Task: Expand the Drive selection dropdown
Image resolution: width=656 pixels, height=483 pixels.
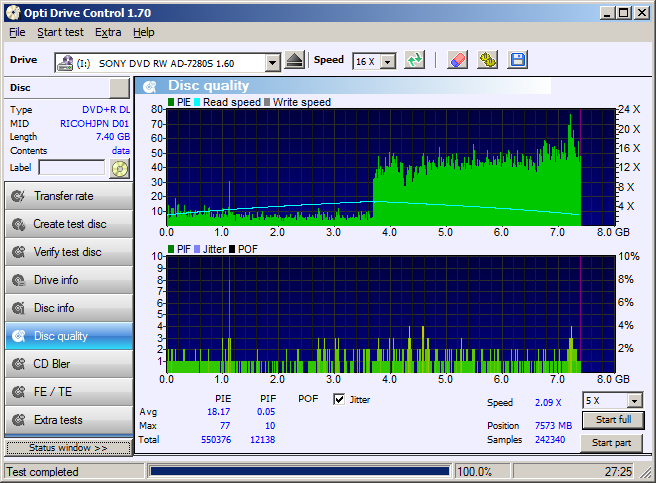Action: pos(273,63)
